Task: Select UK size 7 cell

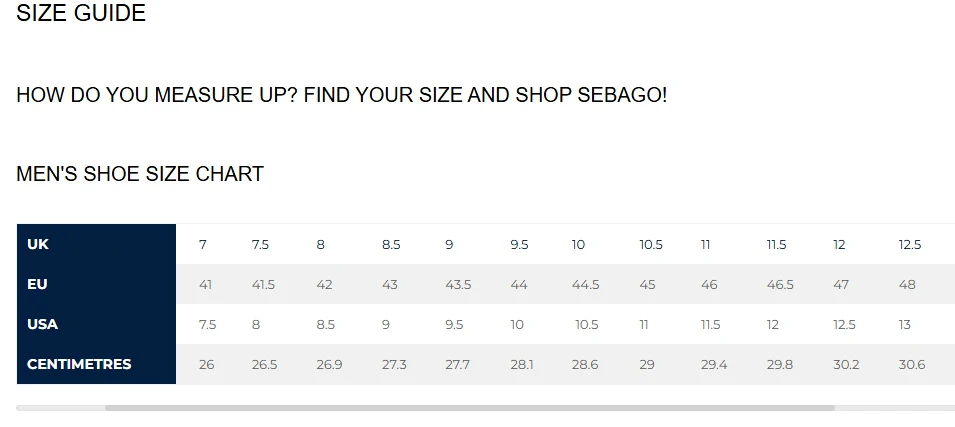Action: [x=203, y=245]
